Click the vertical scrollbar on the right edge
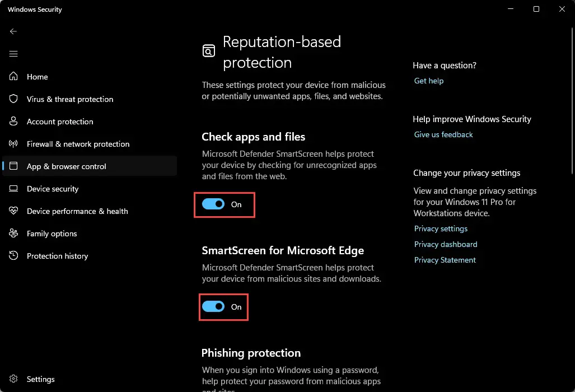The height and width of the screenshot is (392, 575). pos(572,101)
